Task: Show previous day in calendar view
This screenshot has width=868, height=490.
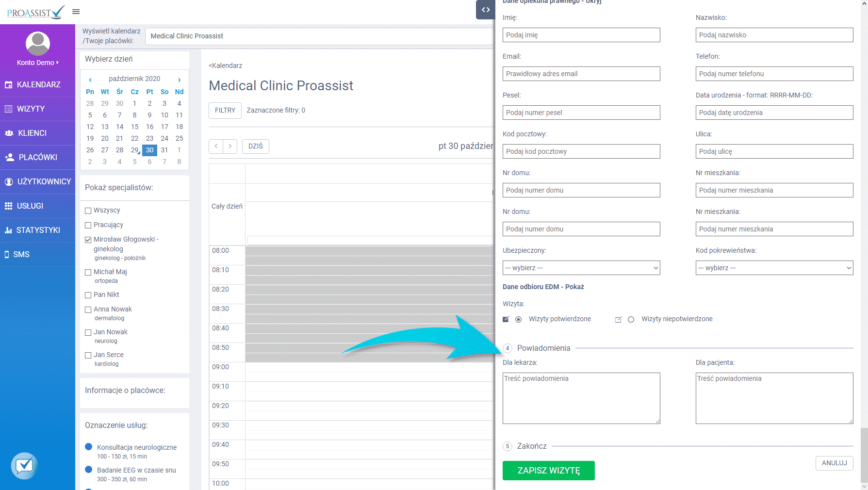Action: coord(216,146)
